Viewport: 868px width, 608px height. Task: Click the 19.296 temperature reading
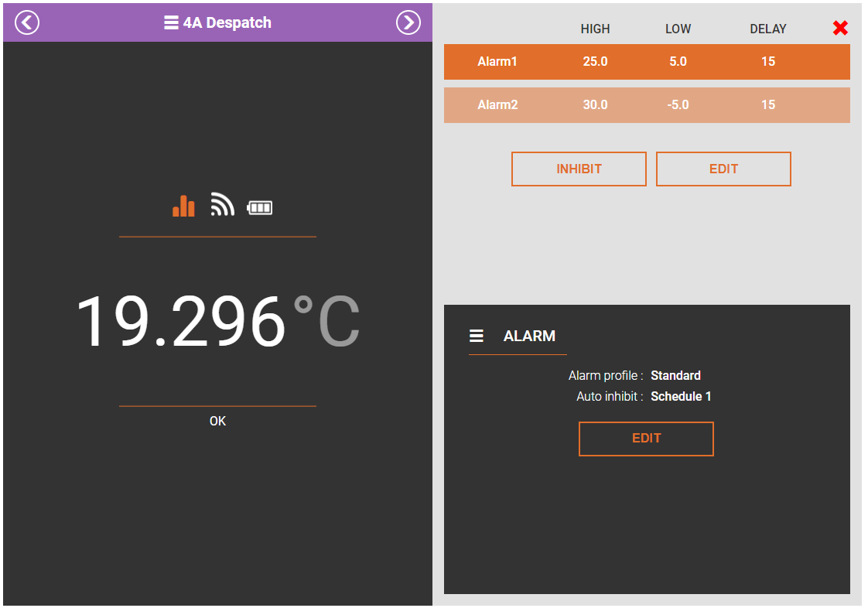[x=181, y=321]
